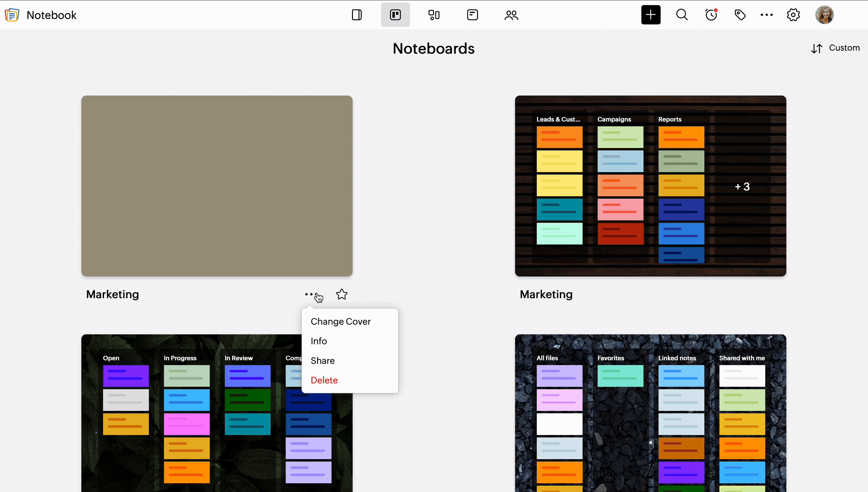Click the black plus create button
868x492 pixels.
651,15
